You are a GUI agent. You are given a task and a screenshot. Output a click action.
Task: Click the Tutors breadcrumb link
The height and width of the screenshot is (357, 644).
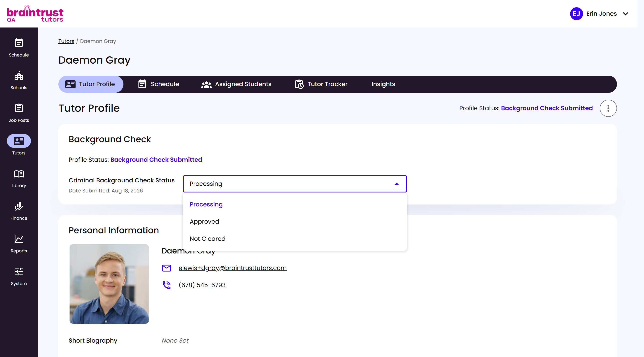66,41
